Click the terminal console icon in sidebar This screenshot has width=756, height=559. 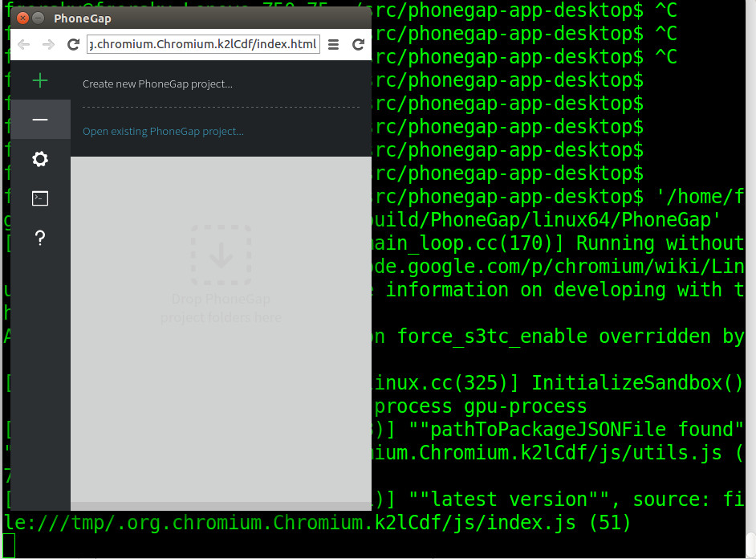pos(39,198)
